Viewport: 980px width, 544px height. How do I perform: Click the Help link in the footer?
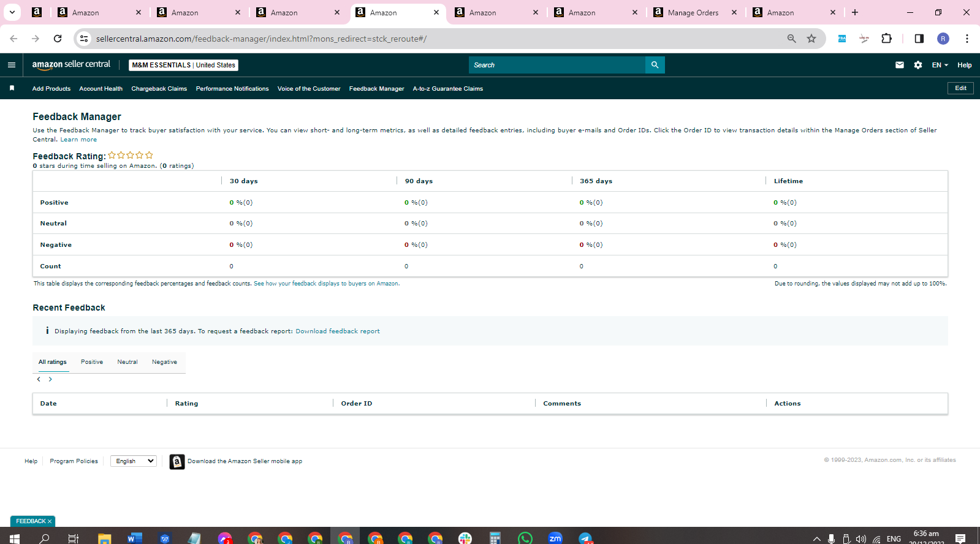click(31, 461)
